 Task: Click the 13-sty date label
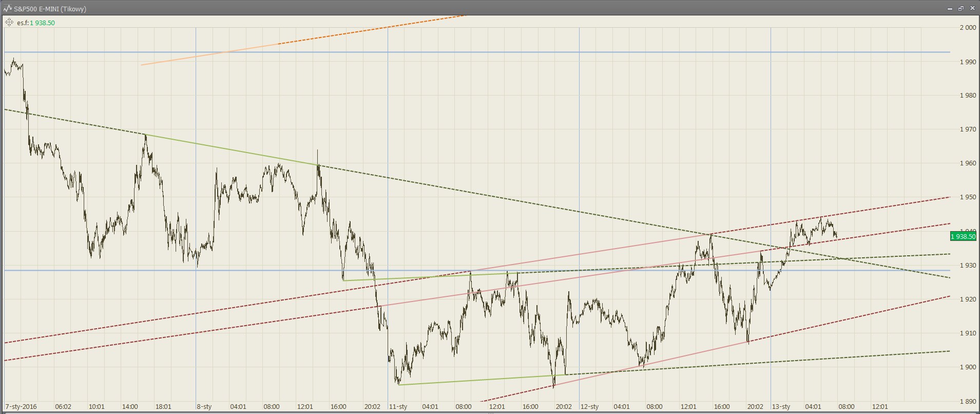[x=781, y=406]
